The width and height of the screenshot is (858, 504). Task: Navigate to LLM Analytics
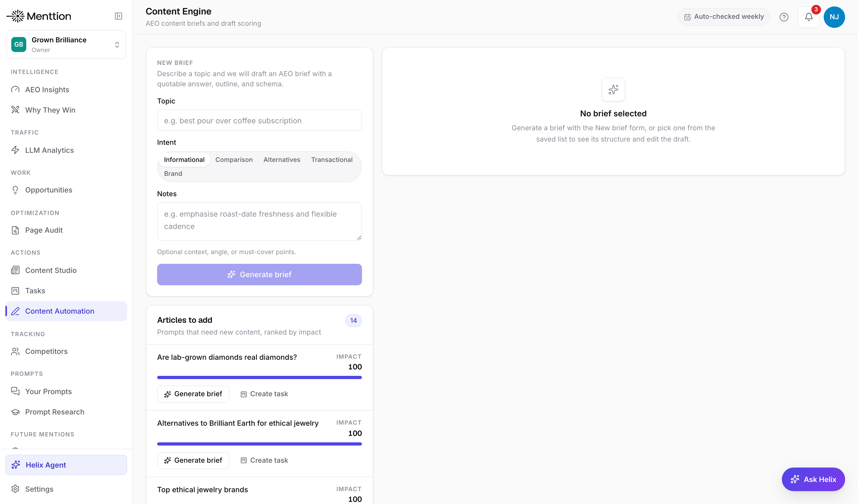click(66, 150)
